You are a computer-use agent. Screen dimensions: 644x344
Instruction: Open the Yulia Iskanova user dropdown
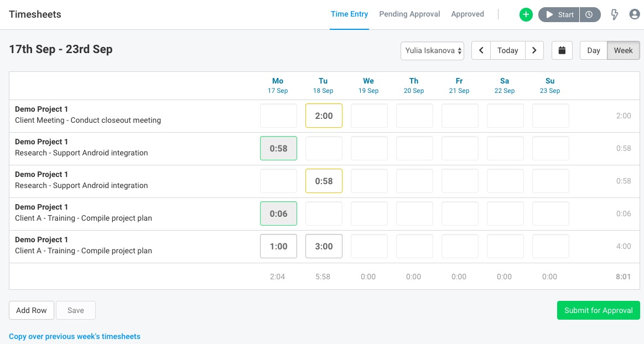(x=433, y=50)
